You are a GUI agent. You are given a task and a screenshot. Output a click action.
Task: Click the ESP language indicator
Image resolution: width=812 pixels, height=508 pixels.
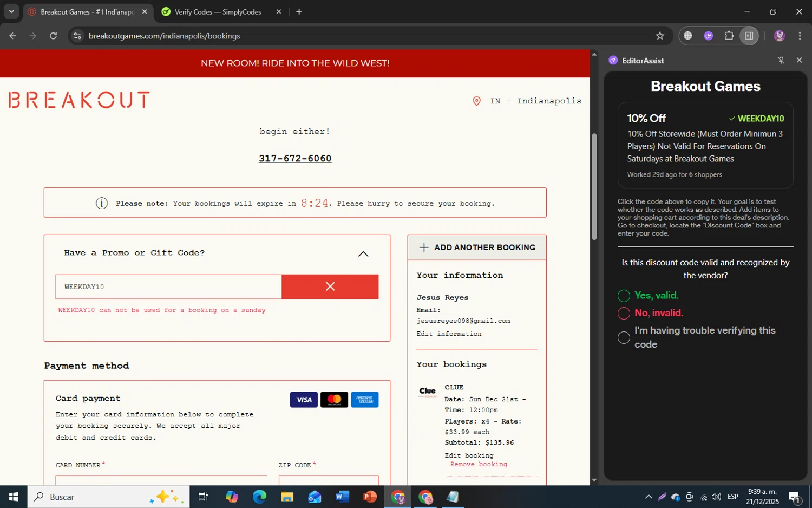[733, 497]
